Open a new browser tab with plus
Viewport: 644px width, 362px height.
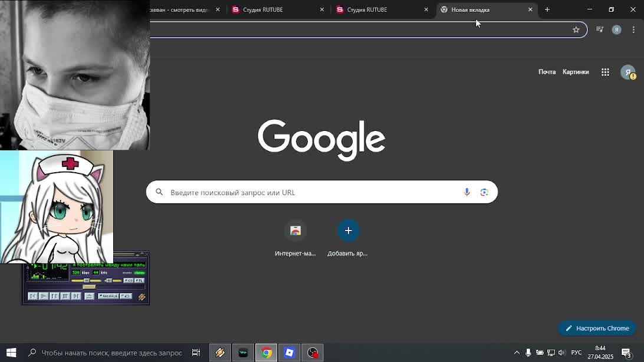[547, 9]
